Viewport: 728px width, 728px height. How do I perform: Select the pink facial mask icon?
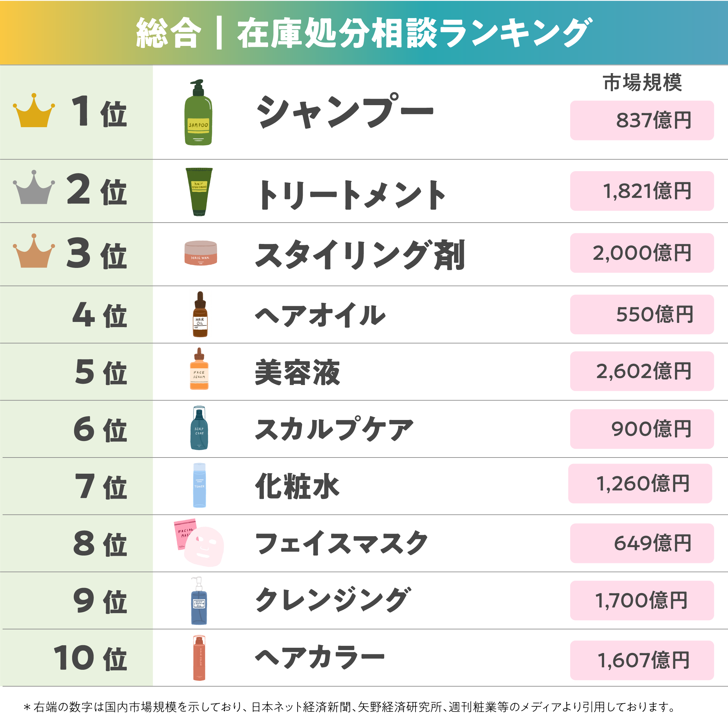pos(199,543)
